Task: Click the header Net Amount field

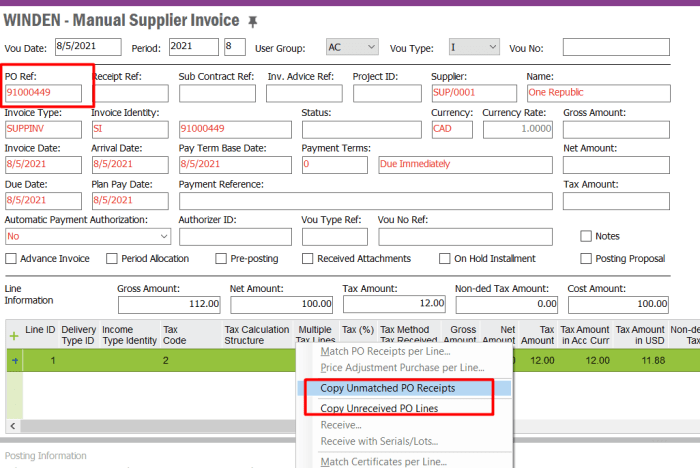Action: (616, 165)
